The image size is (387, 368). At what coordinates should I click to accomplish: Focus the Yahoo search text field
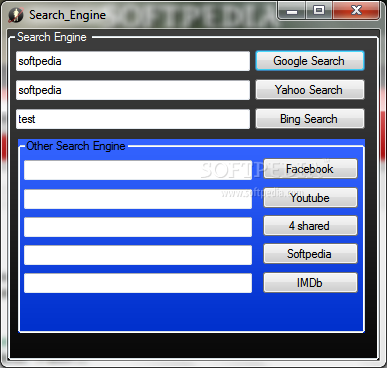133,90
